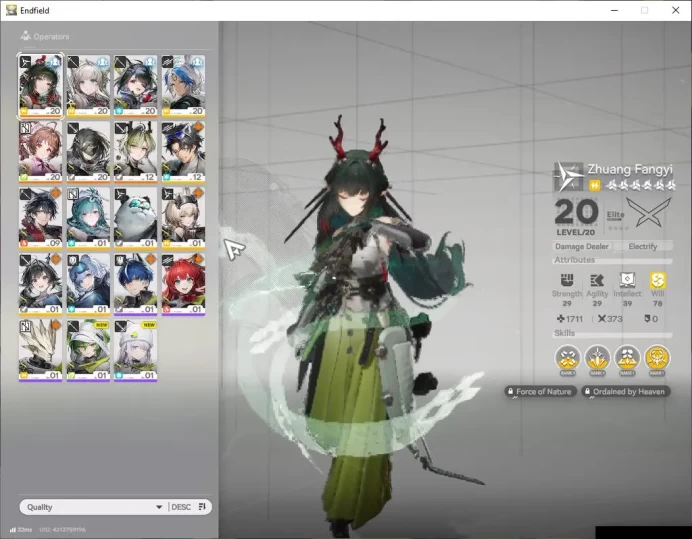692x539 pixels.
Task: Click the Attributes section header
Action: coord(575,260)
